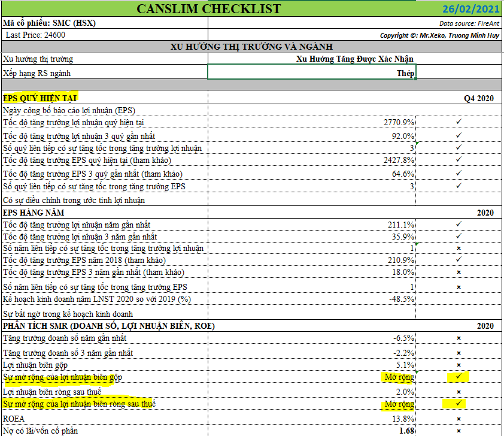The height and width of the screenshot is (436, 504).
Task: Click the x mark in the ROEA row
Action: [459, 417]
